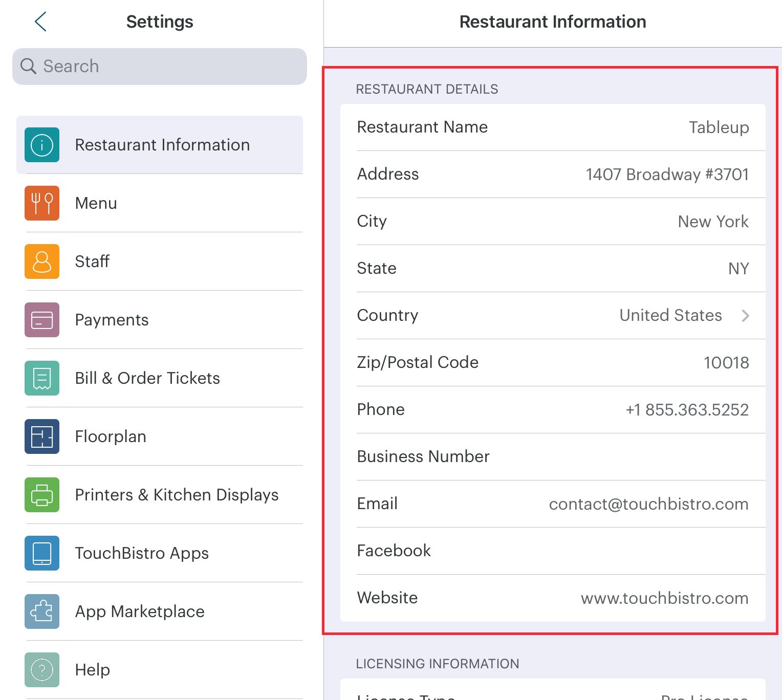Edit the City value New York

713,222
